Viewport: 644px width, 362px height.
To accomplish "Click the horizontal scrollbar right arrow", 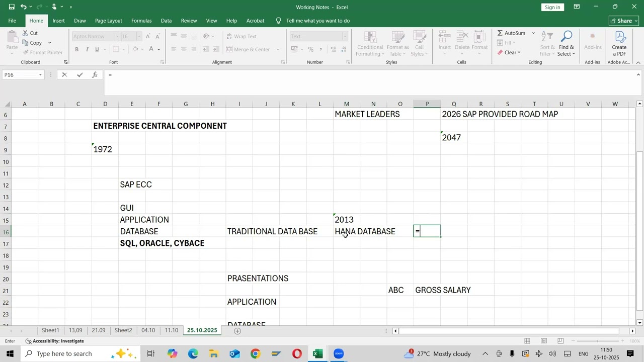I will 632,331.
